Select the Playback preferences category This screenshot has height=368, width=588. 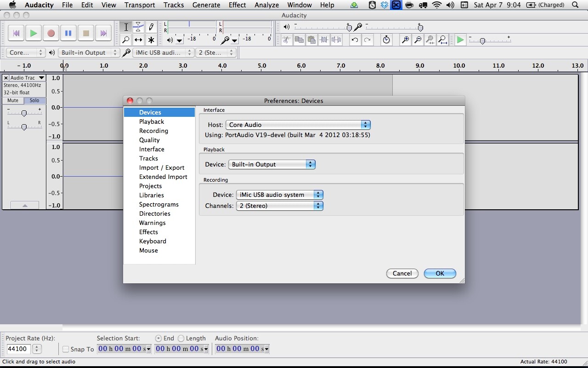click(152, 121)
